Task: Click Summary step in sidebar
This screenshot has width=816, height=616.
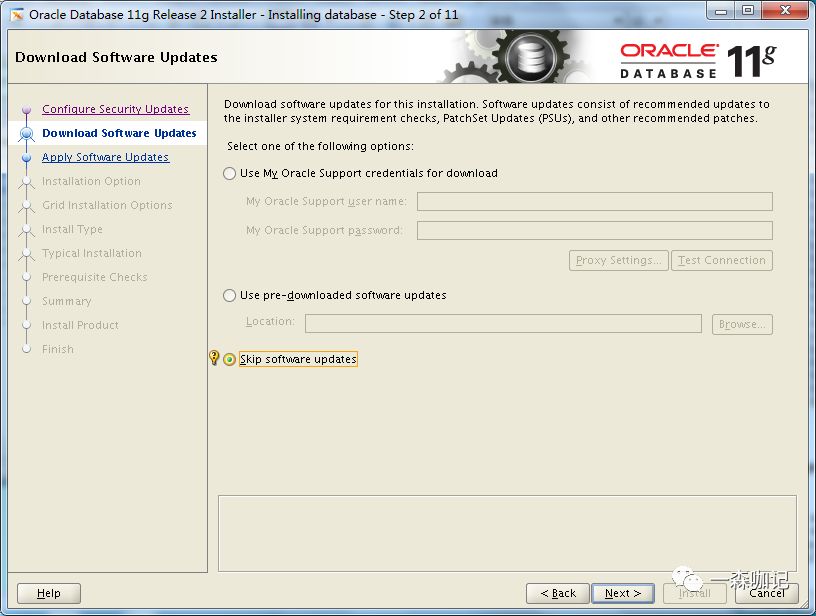Action: click(67, 301)
